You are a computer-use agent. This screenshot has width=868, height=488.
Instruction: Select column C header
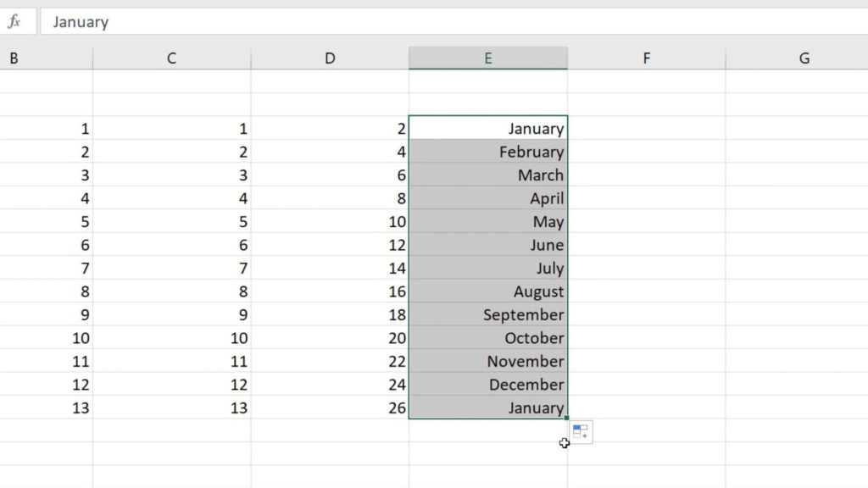(171, 58)
